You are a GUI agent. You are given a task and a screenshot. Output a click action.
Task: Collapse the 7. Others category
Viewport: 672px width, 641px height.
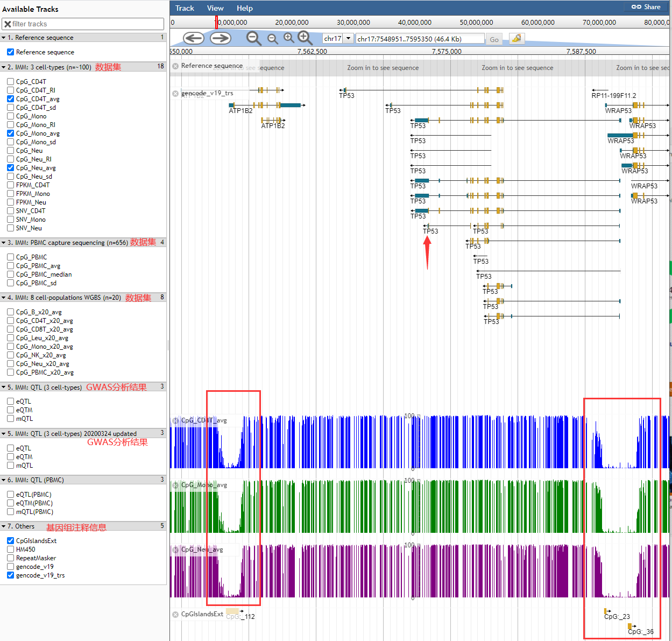pyautogui.click(x=83, y=526)
